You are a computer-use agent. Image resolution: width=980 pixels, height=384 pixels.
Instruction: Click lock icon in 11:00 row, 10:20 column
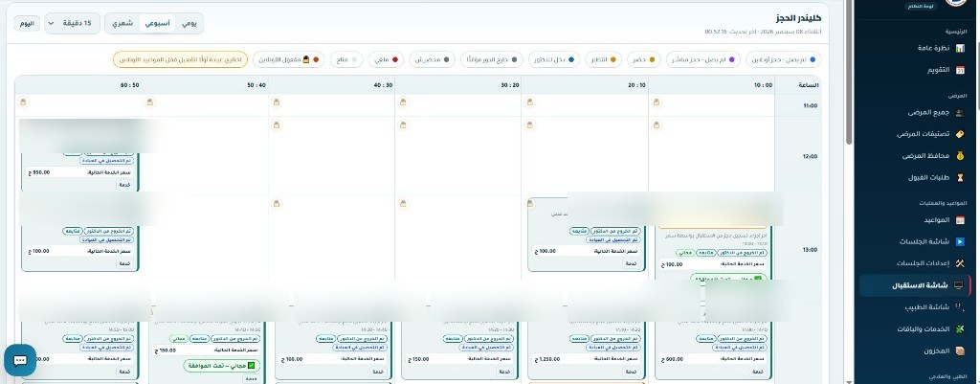point(530,102)
